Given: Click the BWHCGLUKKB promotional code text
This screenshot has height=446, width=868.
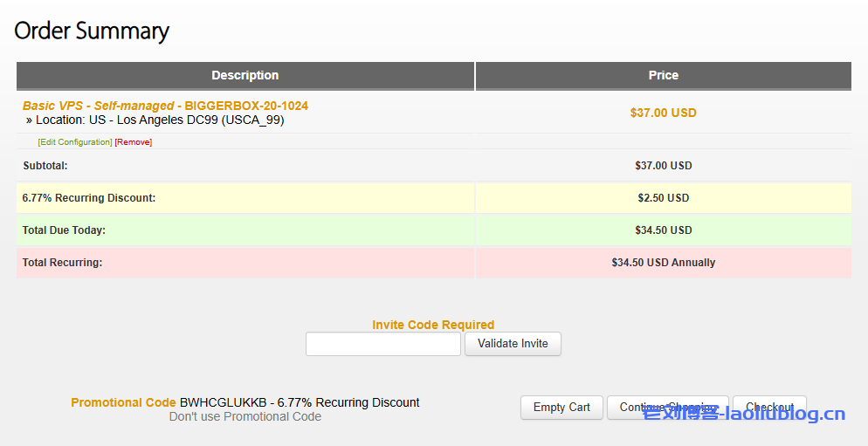Looking at the screenshot, I should point(223,402).
